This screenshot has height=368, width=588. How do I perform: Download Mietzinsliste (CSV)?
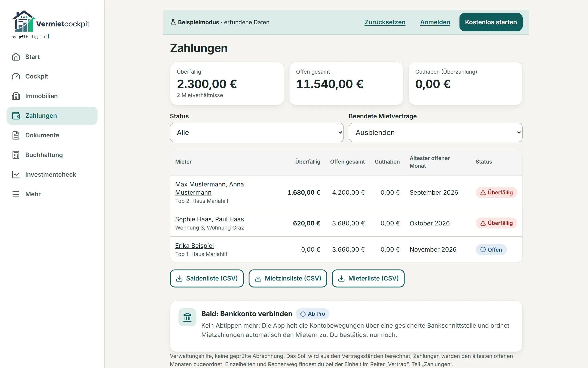(288, 278)
